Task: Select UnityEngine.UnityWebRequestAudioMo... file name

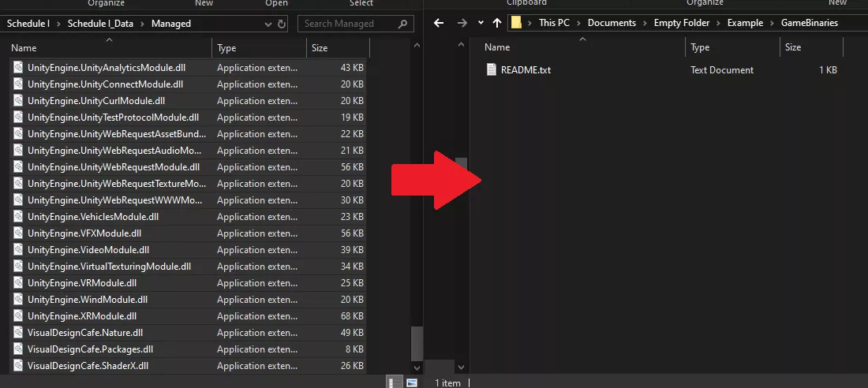Action: 114,151
